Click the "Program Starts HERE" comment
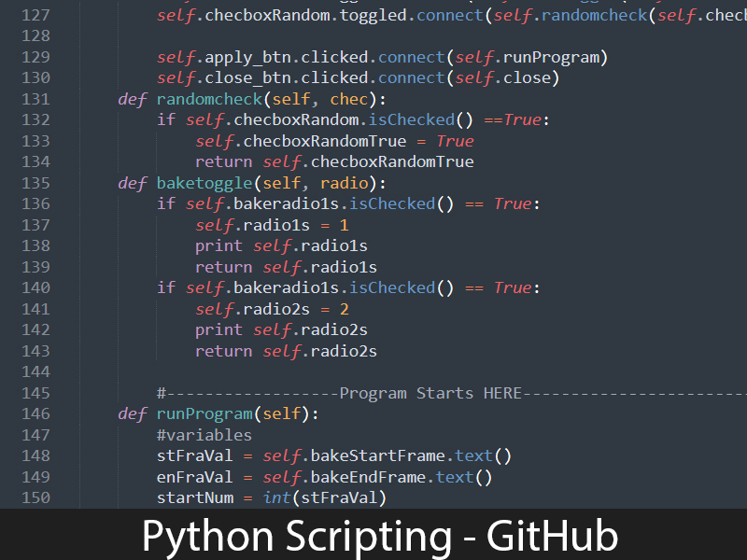 430,393
